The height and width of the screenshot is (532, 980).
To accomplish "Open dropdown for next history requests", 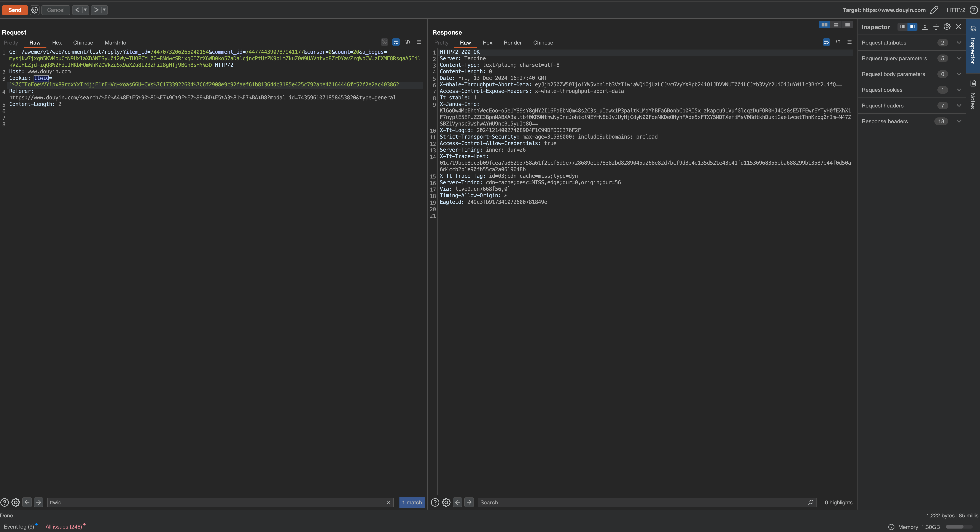I will 104,10.
